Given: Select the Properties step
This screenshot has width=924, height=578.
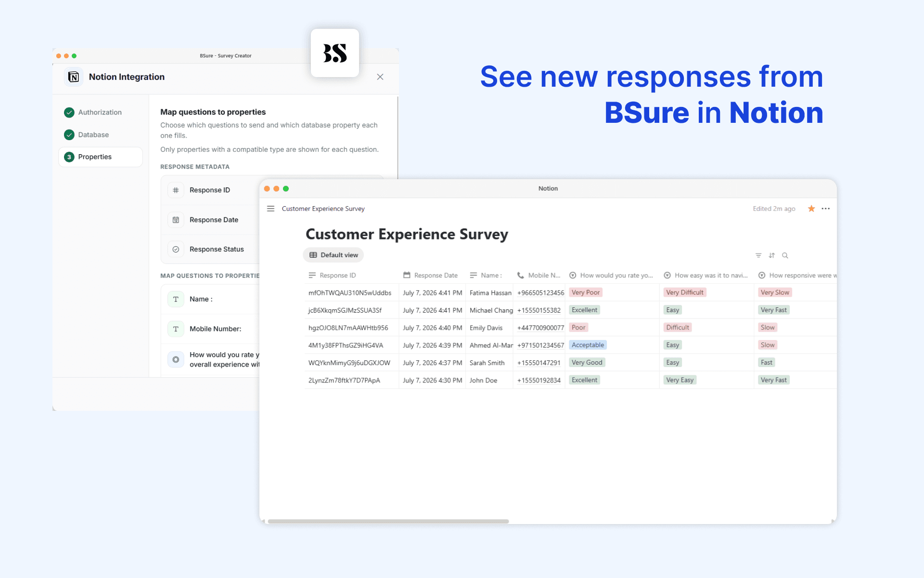Looking at the screenshot, I should point(100,157).
